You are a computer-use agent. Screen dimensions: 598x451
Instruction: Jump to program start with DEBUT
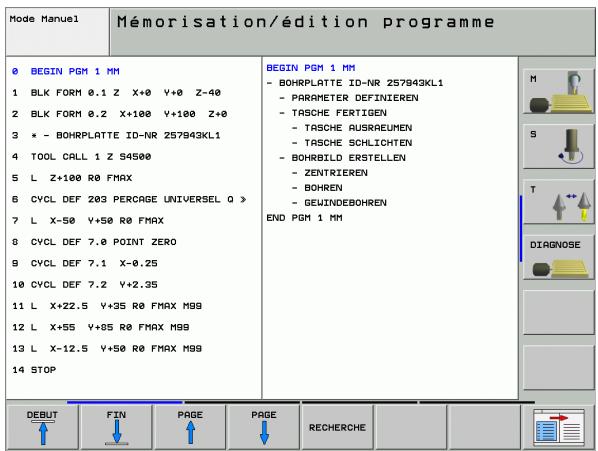[x=42, y=427]
